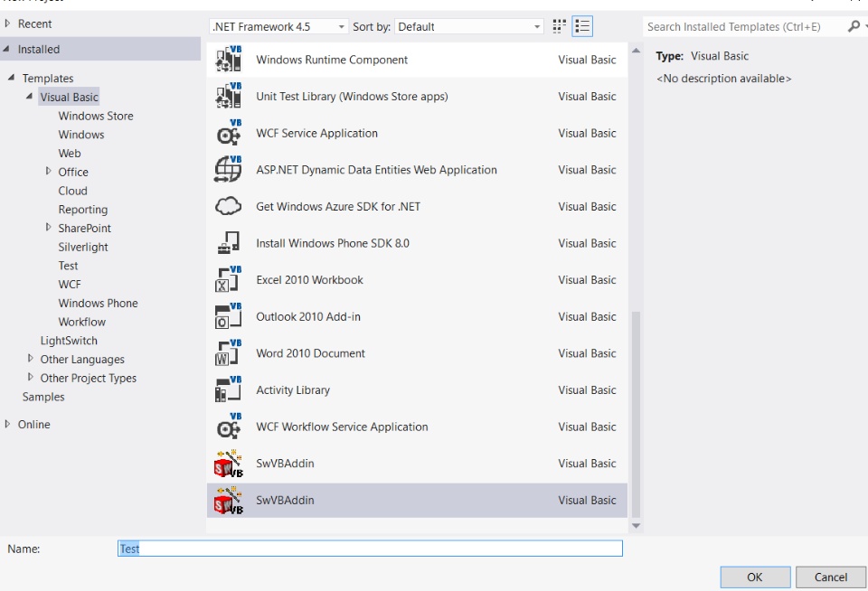Screen dimensions: 868x591
Task: Select the Windows Runtime Component row
Action: coord(418,60)
